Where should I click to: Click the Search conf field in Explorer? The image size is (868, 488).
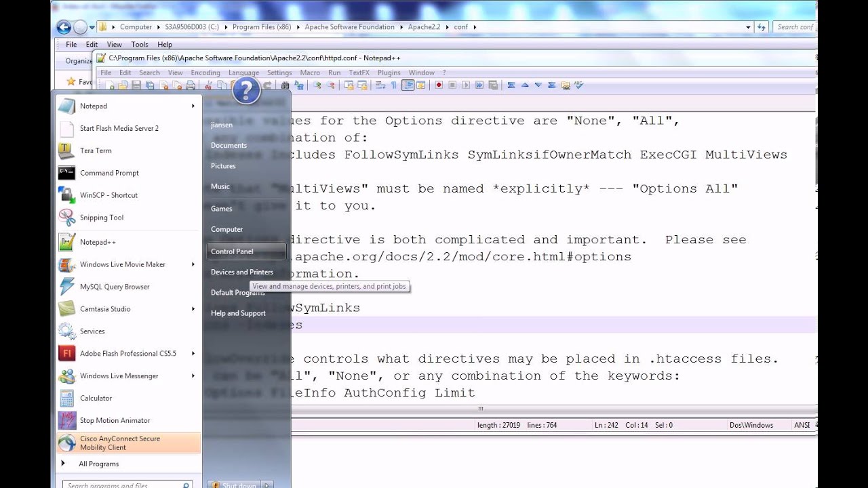795,27
